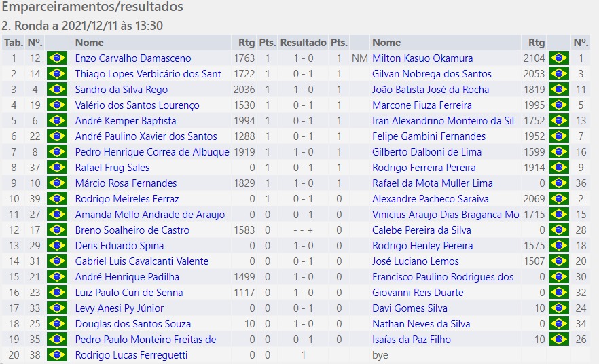Click the Brazil flag beside Enzo Carvalho Damasceno

57,58
